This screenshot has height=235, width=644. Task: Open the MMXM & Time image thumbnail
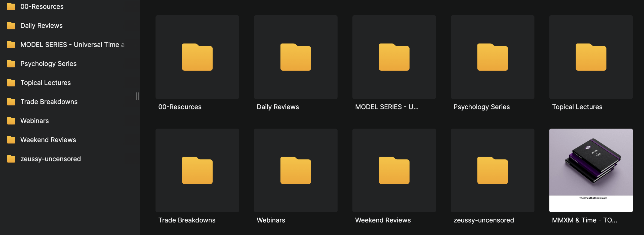click(591, 170)
